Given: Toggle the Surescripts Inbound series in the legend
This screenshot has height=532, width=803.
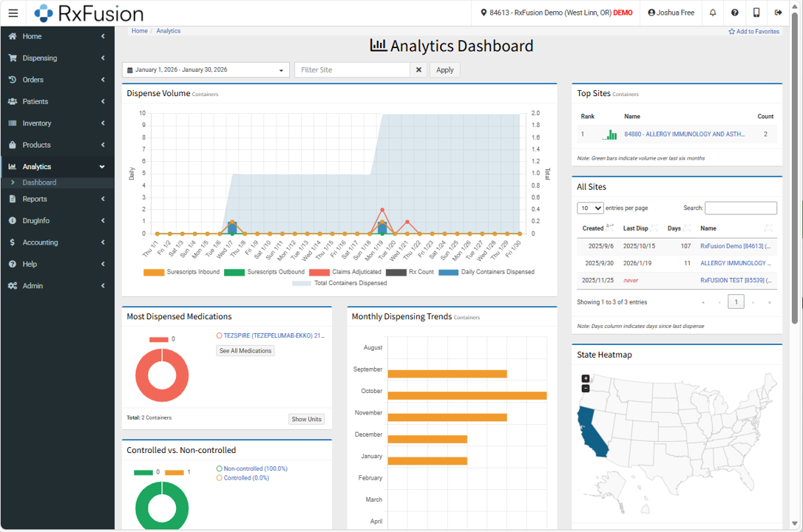Looking at the screenshot, I should [x=194, y=270].
